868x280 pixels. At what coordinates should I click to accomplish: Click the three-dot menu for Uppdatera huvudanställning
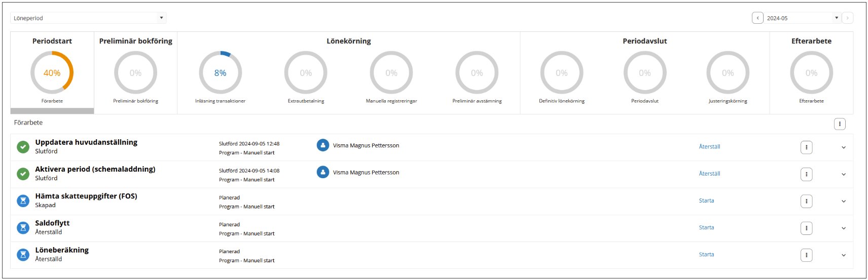coord(806,147)
